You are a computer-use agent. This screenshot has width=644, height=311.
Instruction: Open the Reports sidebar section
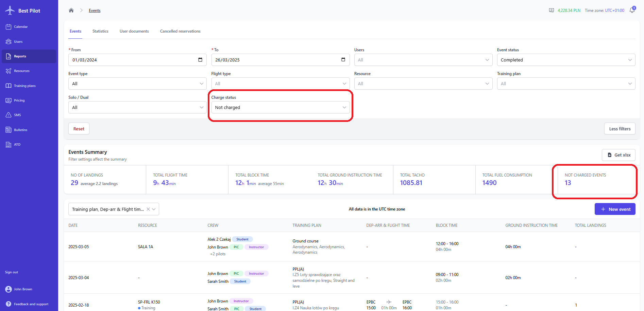[29, 56]
